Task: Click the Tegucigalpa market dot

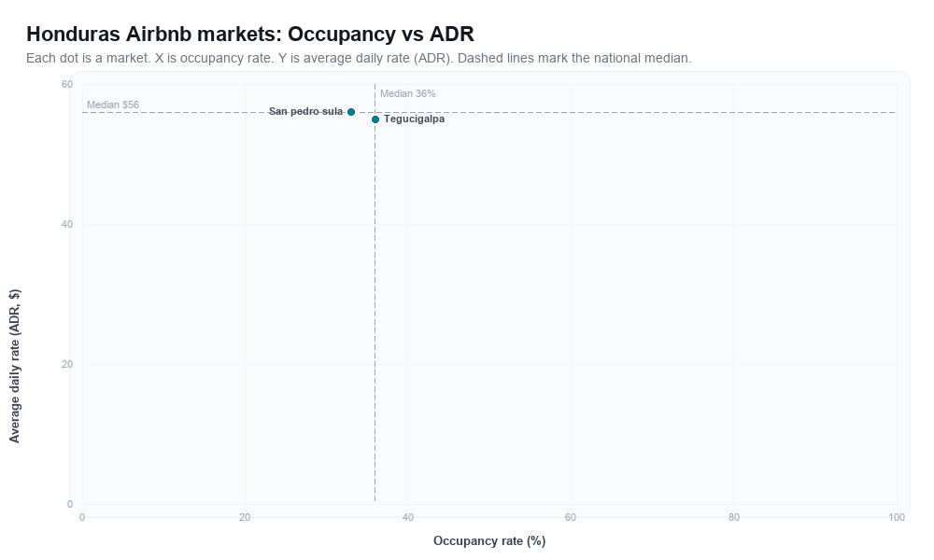Action: pos(375,119)
